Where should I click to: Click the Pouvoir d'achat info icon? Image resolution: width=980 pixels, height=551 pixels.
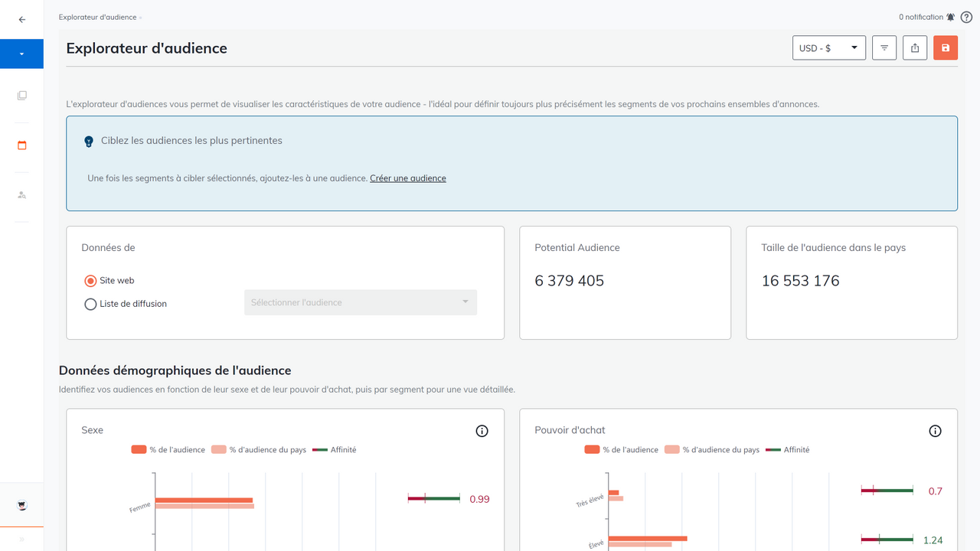click(x=936, y=431)
